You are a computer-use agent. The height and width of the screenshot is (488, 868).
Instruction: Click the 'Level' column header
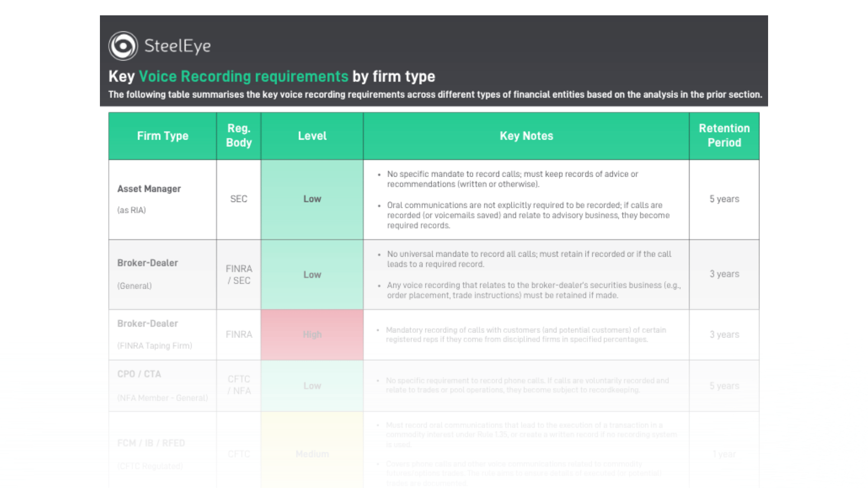(312, 136)
